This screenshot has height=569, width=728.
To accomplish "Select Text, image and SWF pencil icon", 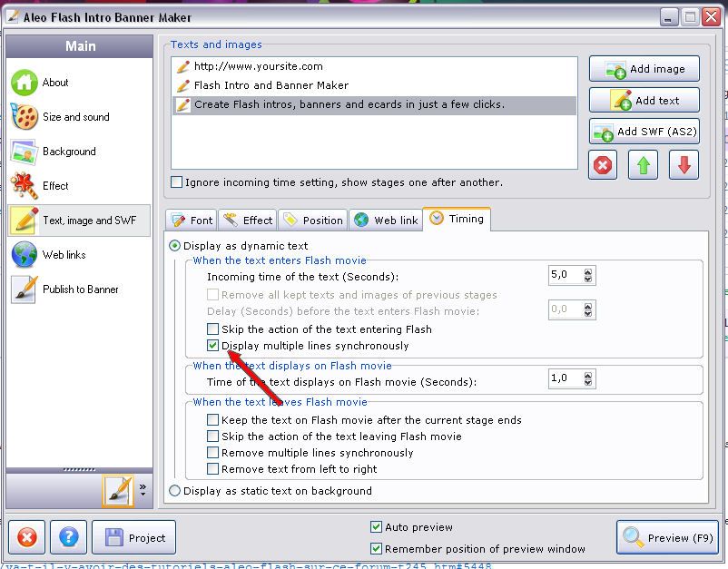I will point(25,221).
